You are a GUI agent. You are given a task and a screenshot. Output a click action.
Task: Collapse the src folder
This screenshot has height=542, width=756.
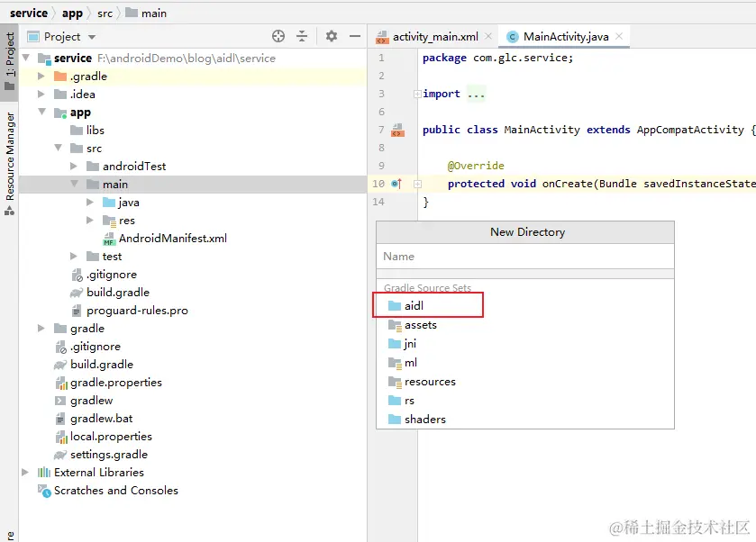(58, 148)
